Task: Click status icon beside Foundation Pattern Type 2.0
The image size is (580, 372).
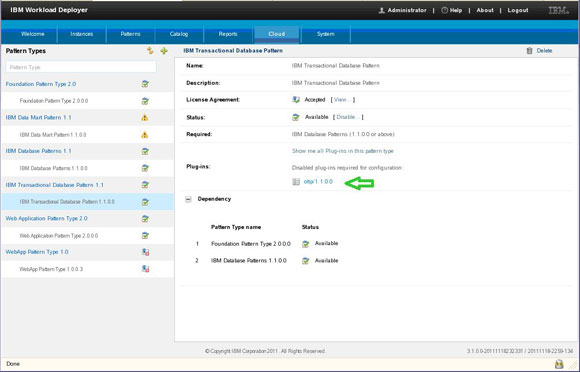Action: pos(145,84)
